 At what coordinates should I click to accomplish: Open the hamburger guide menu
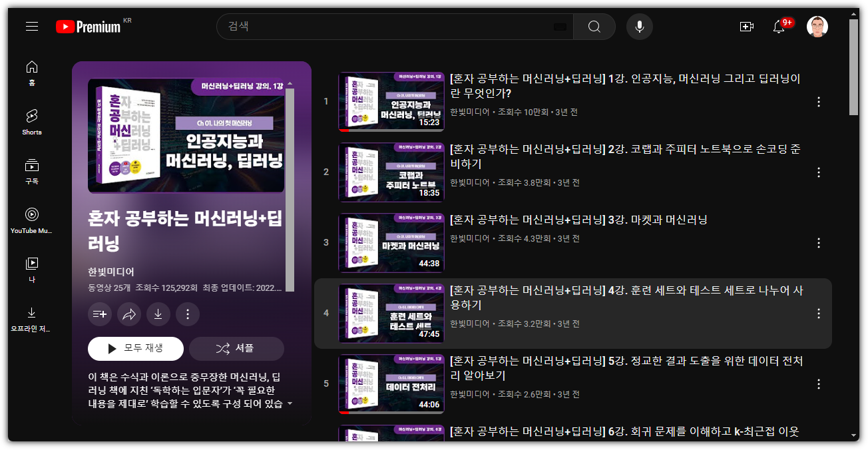[32, 27]
